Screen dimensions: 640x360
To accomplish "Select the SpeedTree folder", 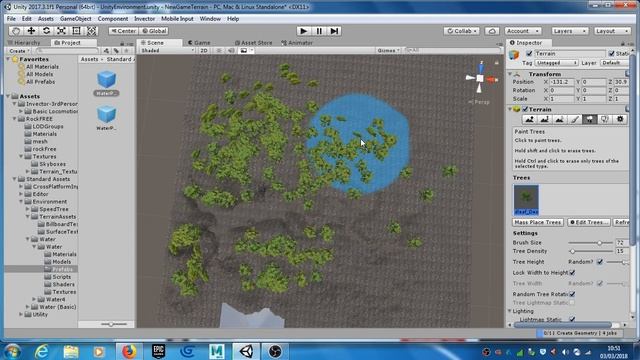I will point(54,209).
